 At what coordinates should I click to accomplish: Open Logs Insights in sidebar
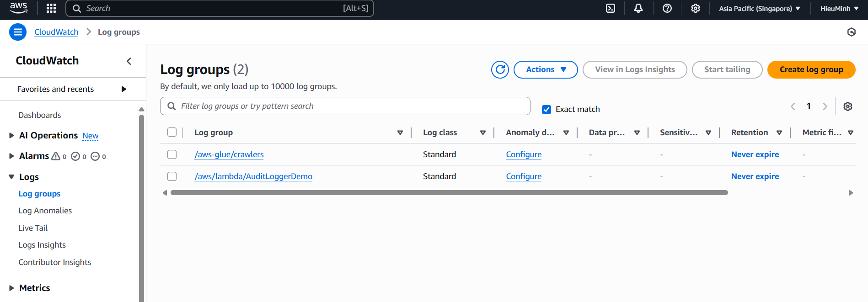42,245
